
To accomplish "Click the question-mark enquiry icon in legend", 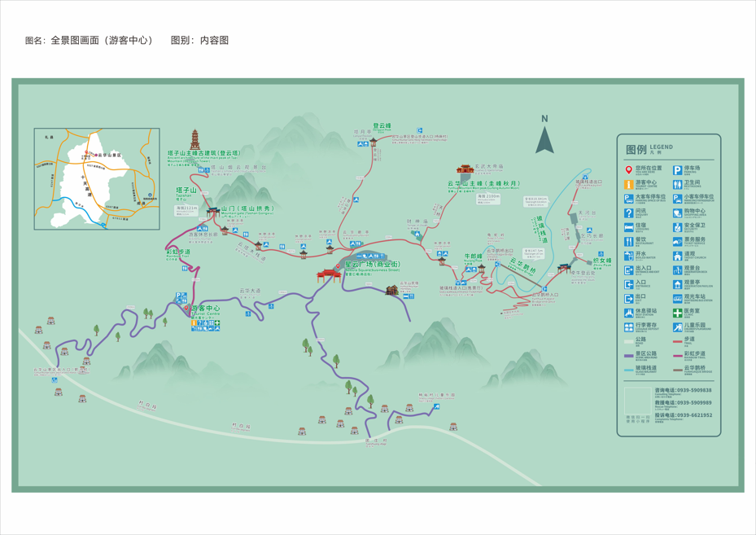I will [628, 213].
